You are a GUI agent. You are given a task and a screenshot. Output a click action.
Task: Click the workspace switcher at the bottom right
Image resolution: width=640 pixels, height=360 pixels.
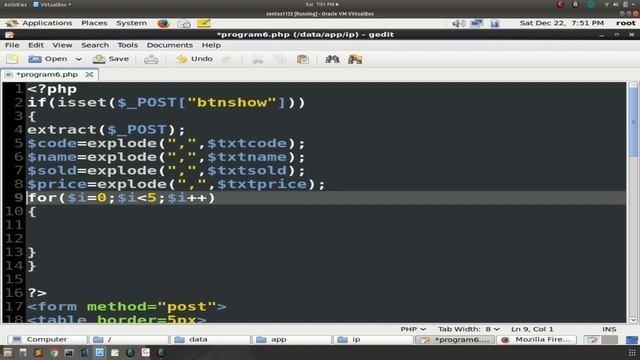coord(601,340)
